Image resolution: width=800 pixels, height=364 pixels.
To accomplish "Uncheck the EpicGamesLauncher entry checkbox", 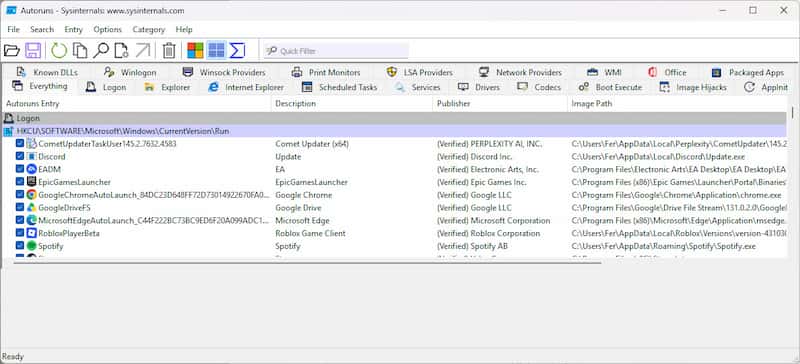I will 20,182.
